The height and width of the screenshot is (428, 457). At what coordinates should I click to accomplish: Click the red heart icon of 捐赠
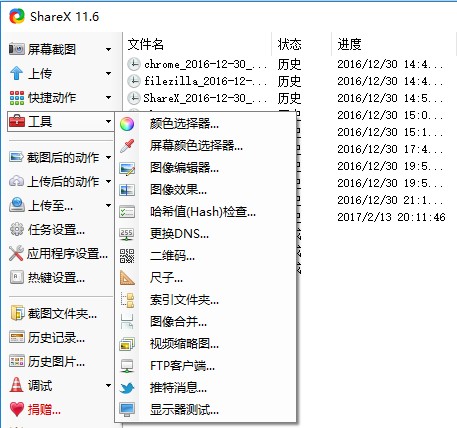(x=17, y=409)
